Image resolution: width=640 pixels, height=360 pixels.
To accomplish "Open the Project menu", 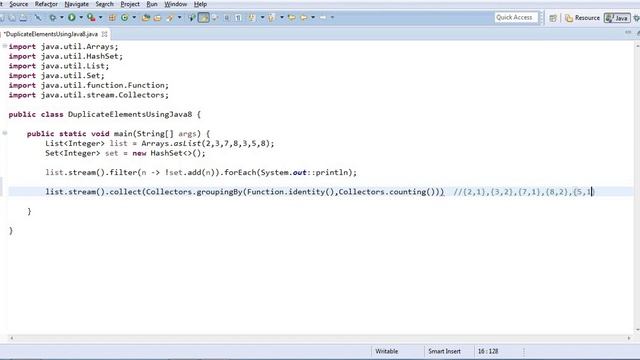I will (130, 4).
